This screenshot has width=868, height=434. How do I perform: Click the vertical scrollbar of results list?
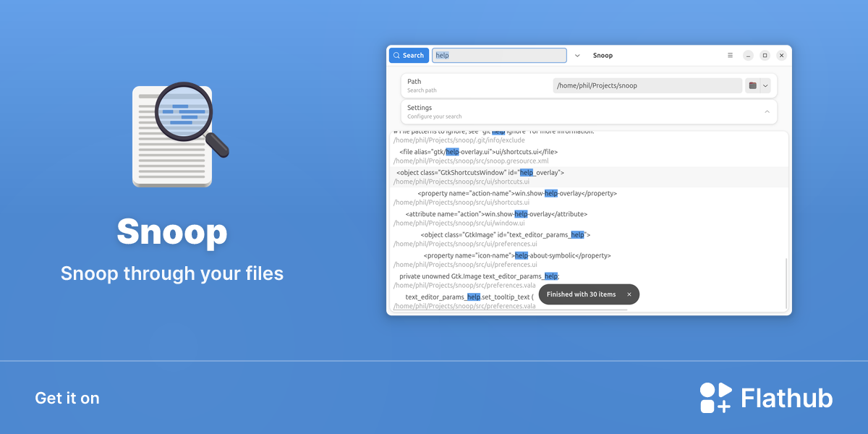pos(786,282)
